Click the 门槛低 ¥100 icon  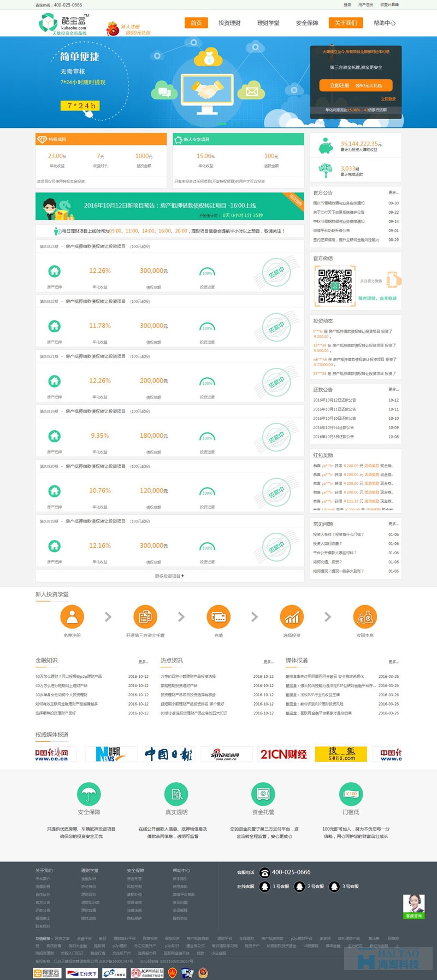(351, 794)
